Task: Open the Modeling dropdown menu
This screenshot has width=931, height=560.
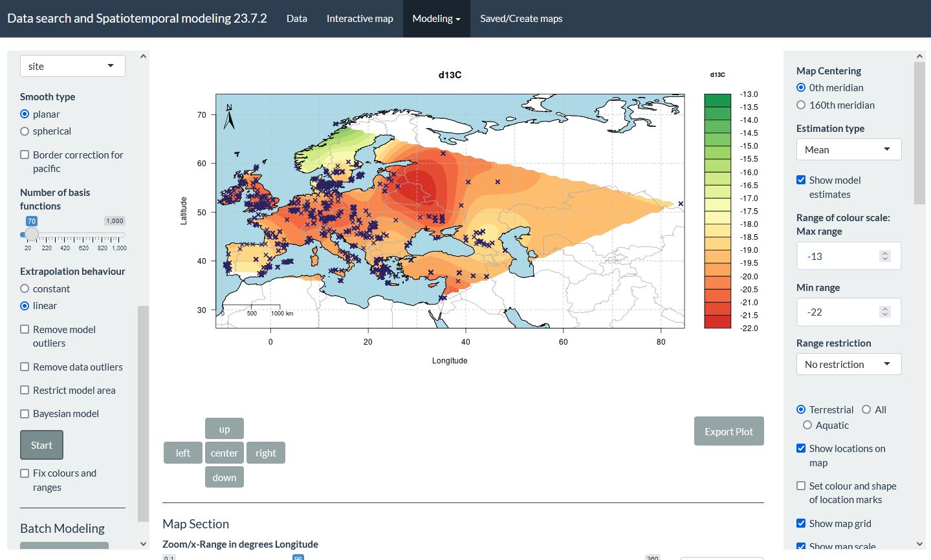Action: coord(437,19)
